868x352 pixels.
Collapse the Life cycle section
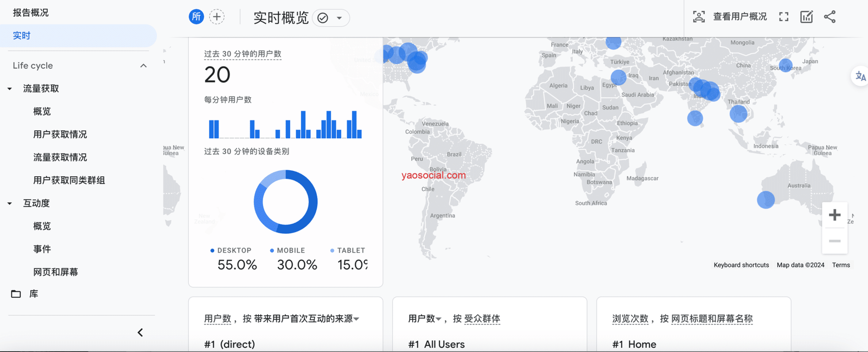tap(143, 66)
